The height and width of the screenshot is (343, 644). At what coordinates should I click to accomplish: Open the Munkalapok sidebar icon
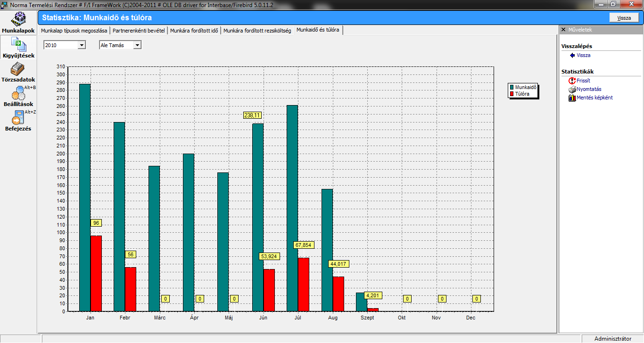click(18, 20)
